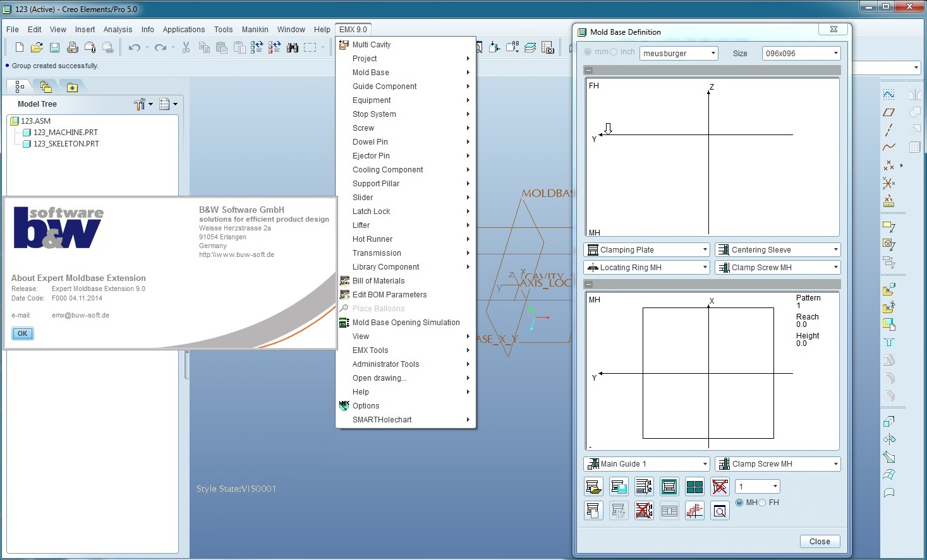
Task: Click the Print icon in main toolbar
Action: click(x=72, y=47)
